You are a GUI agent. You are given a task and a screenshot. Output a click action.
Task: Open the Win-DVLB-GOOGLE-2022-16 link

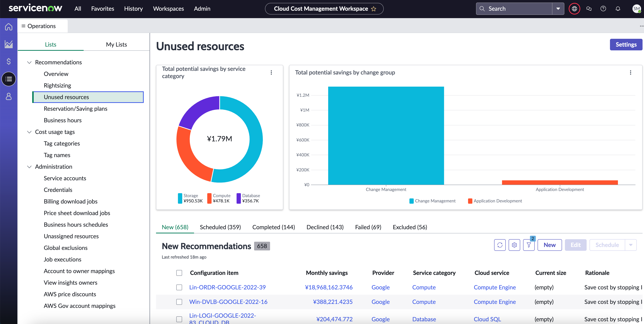pos(228,302)
